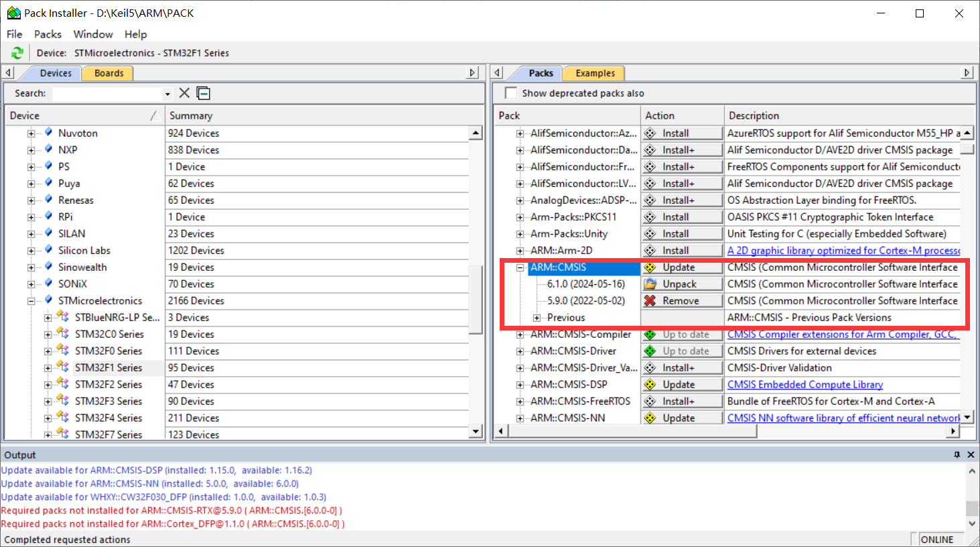Expand the ARM::CMSIS-Driver pack node
This screenshot has width=980, height=547.
point(520,351)
